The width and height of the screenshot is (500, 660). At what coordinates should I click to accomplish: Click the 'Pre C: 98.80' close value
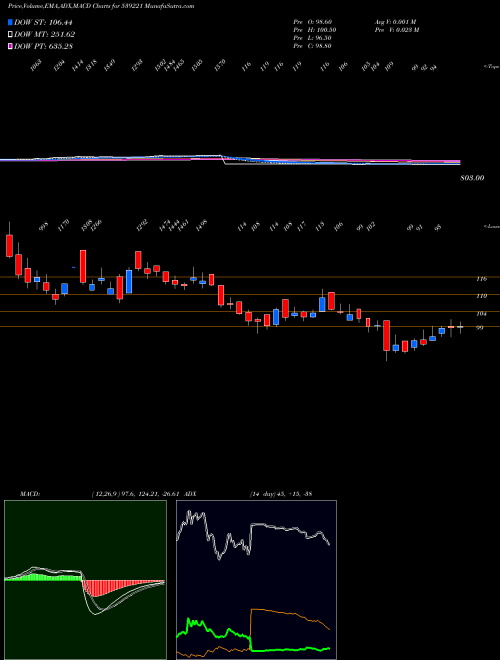pyautogui.click(x=313, y=46)
